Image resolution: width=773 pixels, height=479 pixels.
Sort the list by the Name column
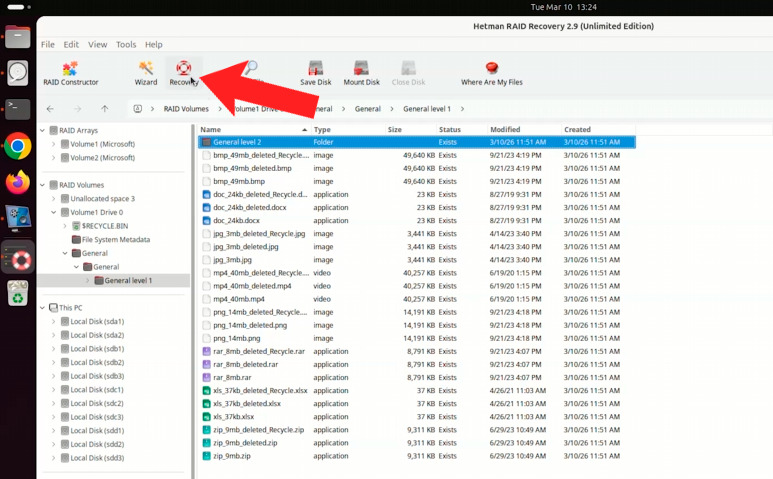coord(254,129)
